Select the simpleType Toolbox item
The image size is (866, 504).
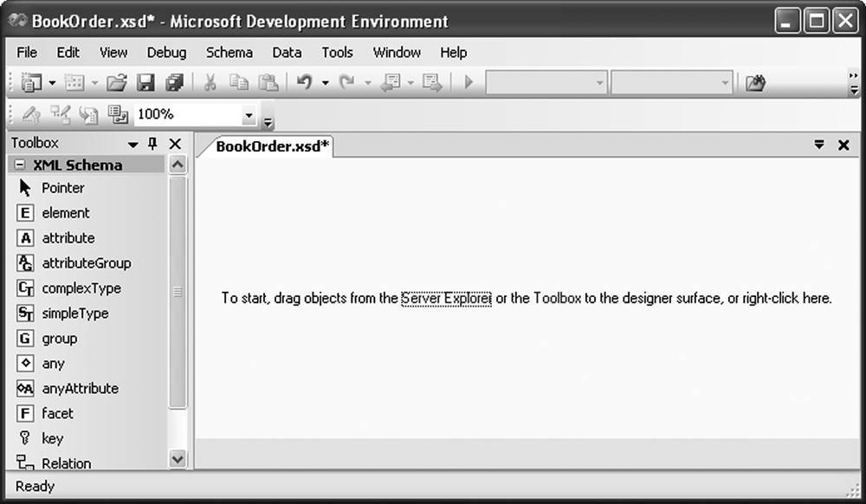63,313
